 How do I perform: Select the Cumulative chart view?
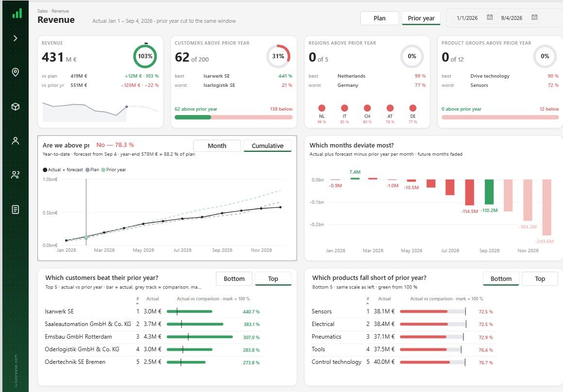(267, 146)
